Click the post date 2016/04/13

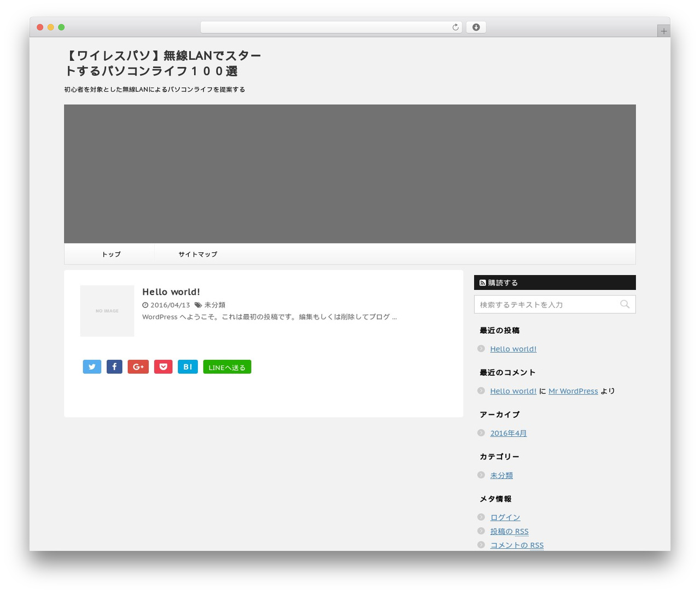(170, 305)
